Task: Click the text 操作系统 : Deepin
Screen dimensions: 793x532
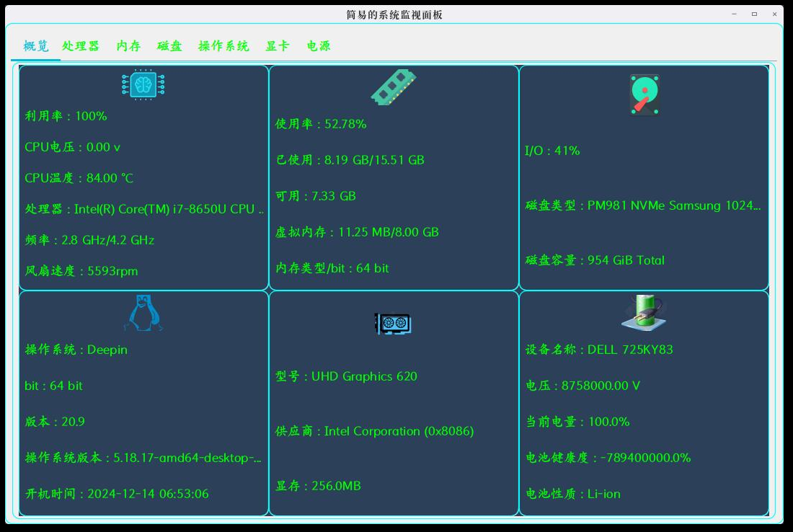Action: tap(76, 350)
